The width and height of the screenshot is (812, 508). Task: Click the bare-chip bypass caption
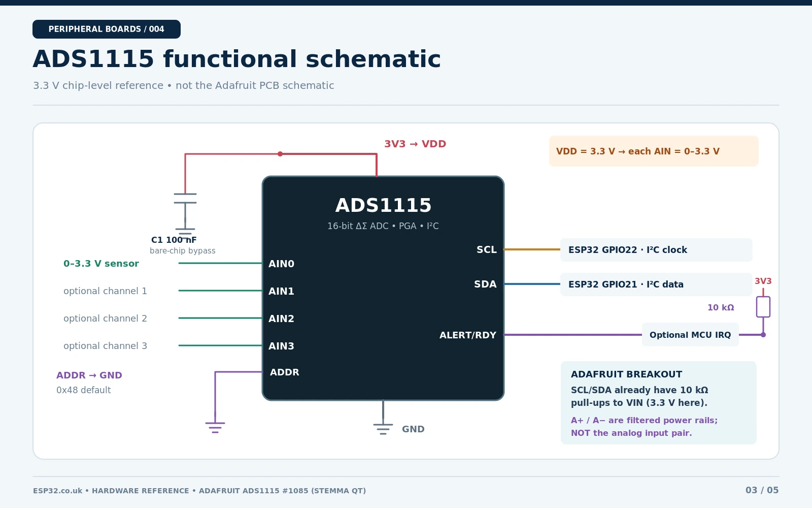183,251
